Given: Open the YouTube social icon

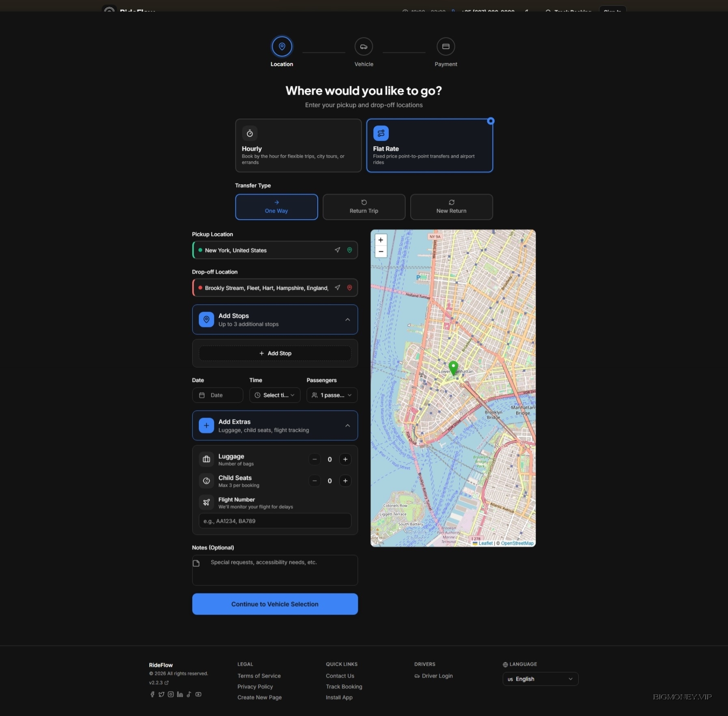Looking at the screenshot, I should pos(198,694).
